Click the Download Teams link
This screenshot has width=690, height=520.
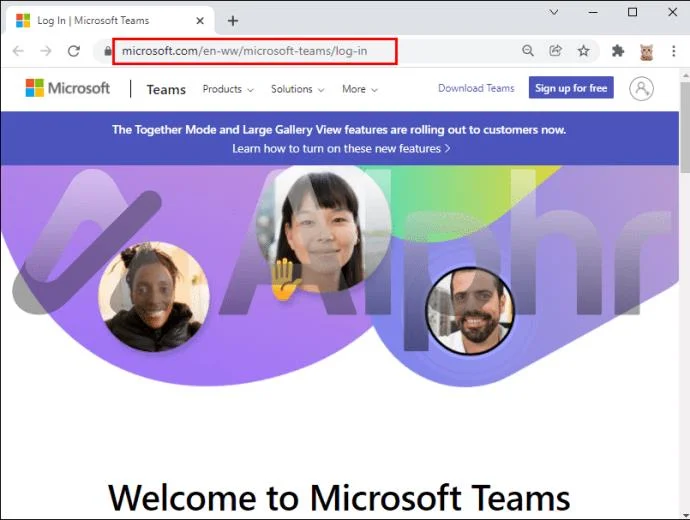476,88
